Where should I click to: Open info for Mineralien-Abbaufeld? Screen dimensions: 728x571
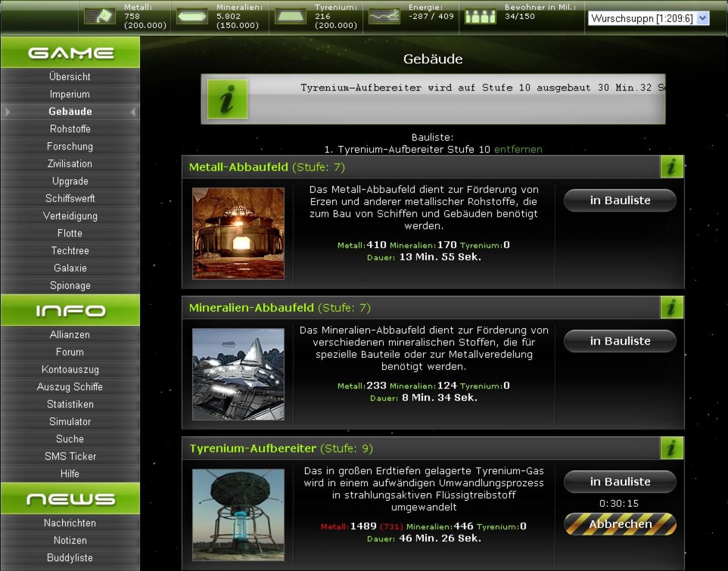click(x=672, y=308)
